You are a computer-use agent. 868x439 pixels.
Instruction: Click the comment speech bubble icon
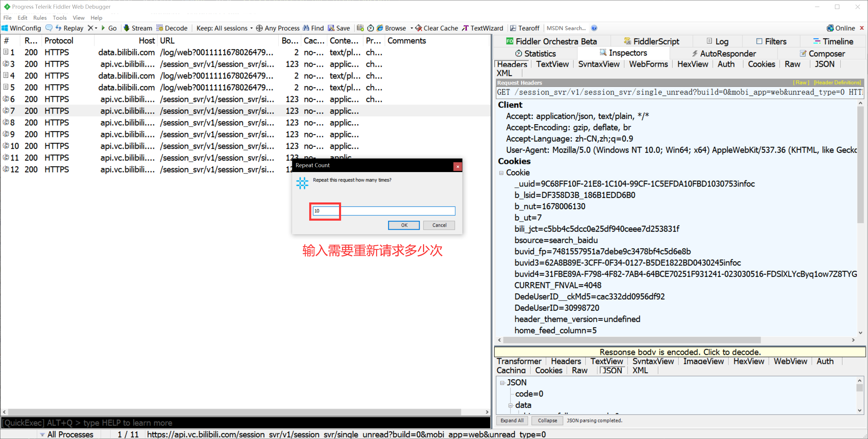coord(49,28)
